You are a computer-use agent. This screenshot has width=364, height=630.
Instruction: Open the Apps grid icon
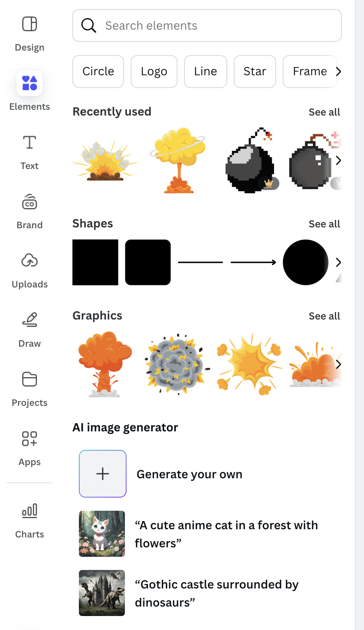30,438
